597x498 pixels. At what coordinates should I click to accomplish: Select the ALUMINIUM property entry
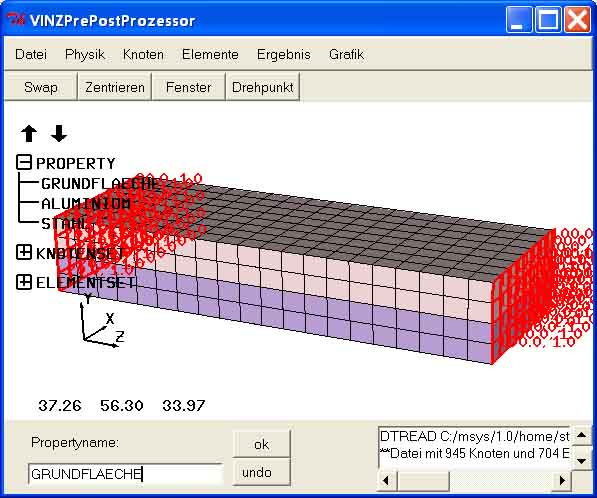[86, 204]
